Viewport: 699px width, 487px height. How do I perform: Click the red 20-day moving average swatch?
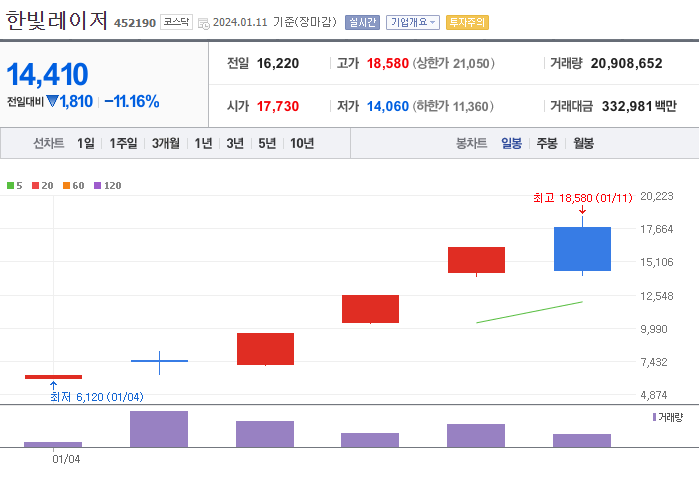point(36,186)
